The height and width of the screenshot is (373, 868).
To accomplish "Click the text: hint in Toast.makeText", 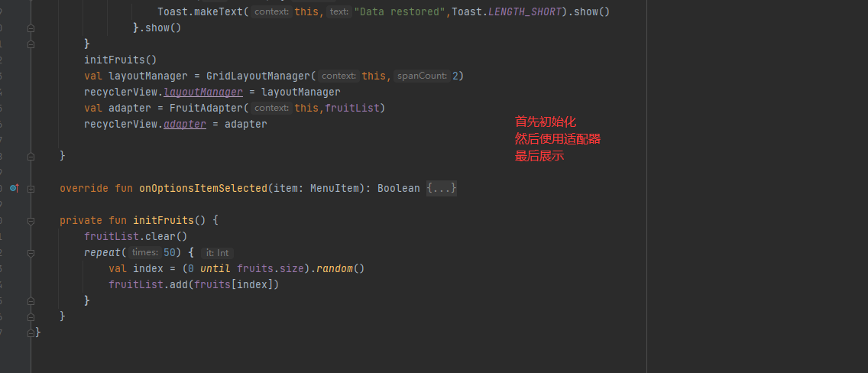I will coord(338,11).
